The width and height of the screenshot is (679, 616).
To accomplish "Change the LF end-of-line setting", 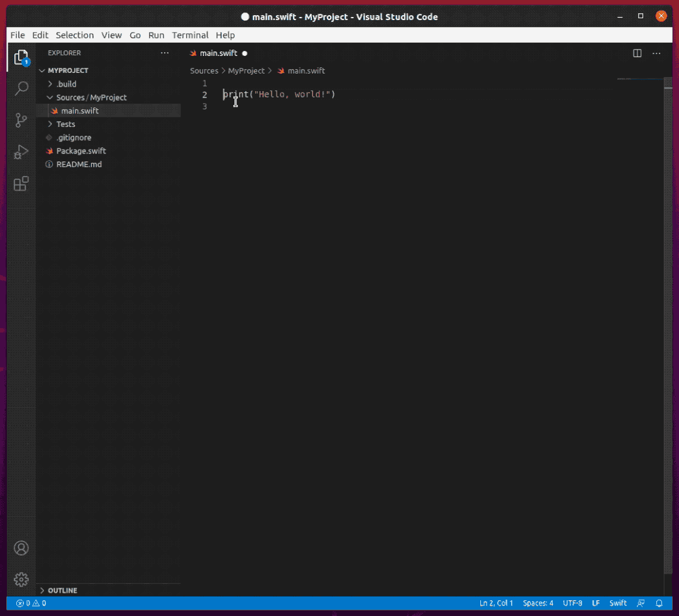I will (596, 603).
